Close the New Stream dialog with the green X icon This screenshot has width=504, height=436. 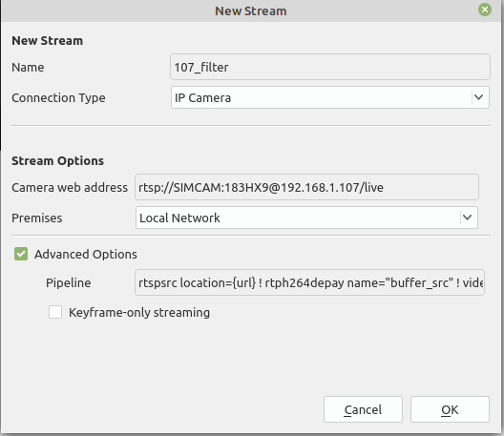[485, 10]
